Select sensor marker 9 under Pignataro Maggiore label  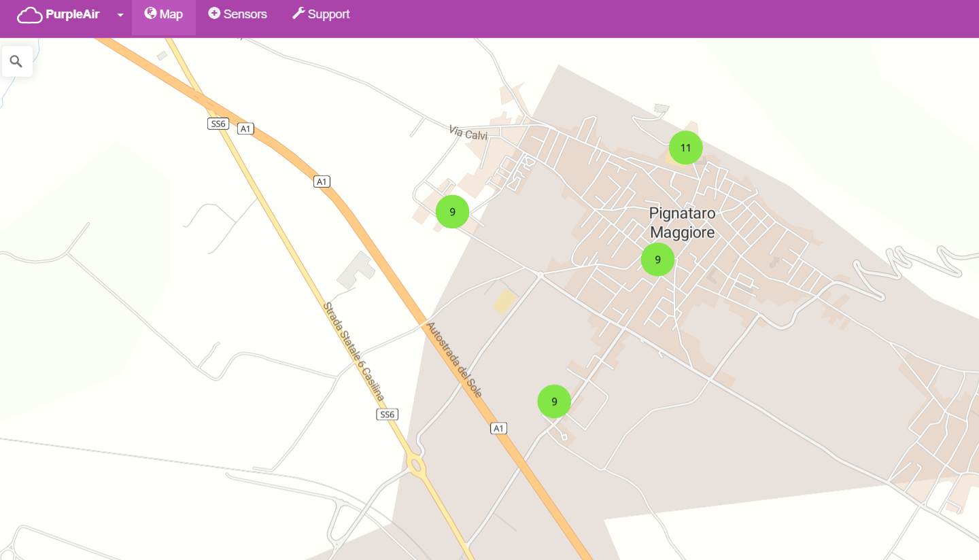click(x=657, y=259)
